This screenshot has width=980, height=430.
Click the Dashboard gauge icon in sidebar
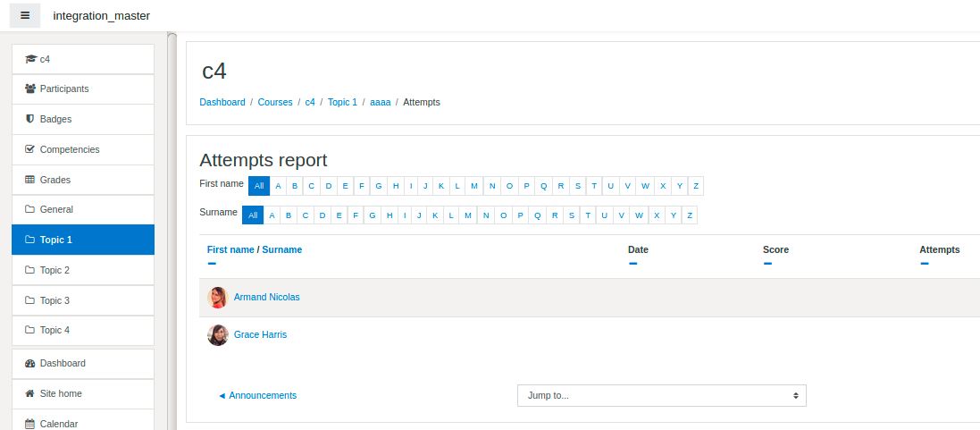[30, 363]
